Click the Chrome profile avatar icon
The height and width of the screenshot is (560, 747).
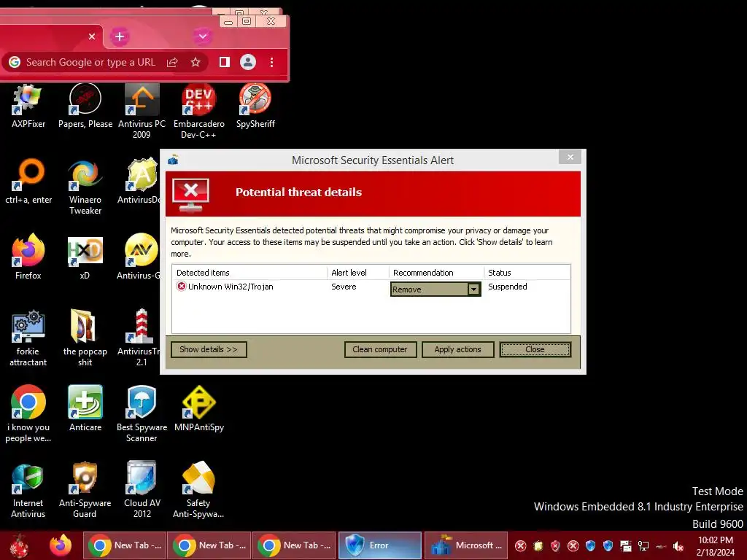[x=248, y=62]
